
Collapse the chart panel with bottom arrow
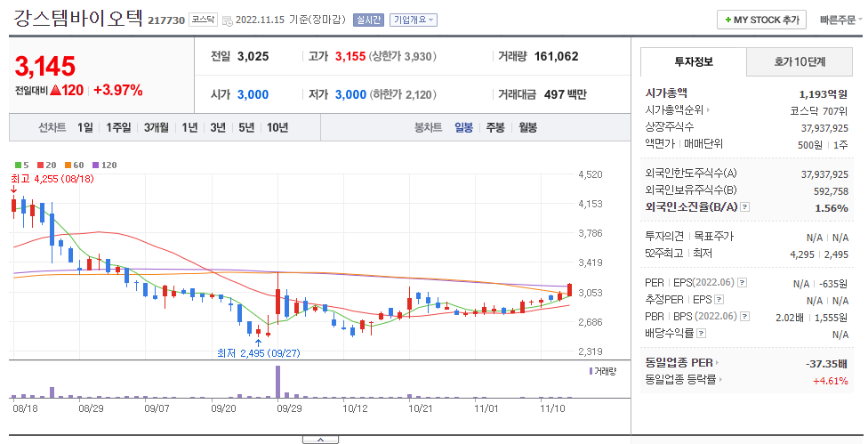tap(320, 440)
